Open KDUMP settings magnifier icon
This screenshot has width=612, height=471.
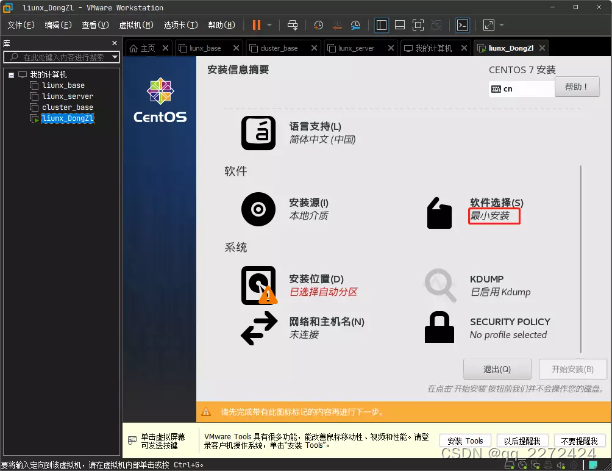[440, 285]
